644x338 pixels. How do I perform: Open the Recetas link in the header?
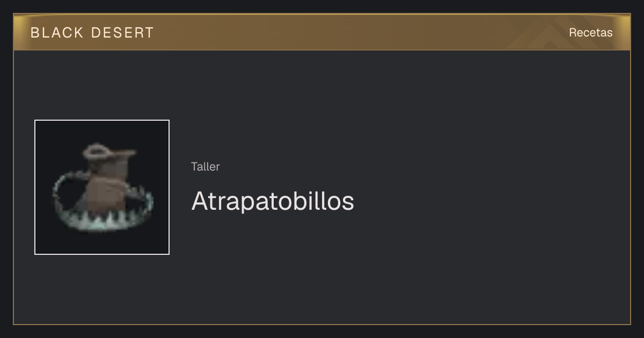(590, 32)
